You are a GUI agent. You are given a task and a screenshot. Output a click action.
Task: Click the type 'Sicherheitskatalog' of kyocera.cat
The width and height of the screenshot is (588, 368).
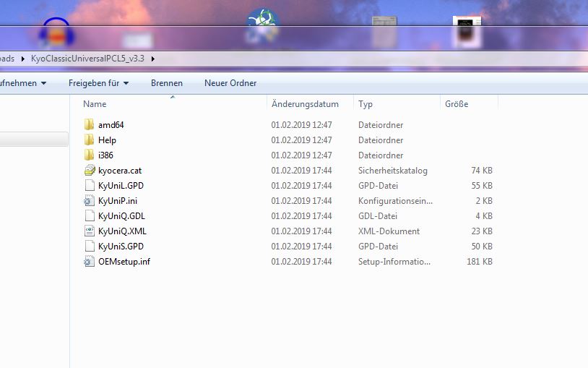pos(393,171)
